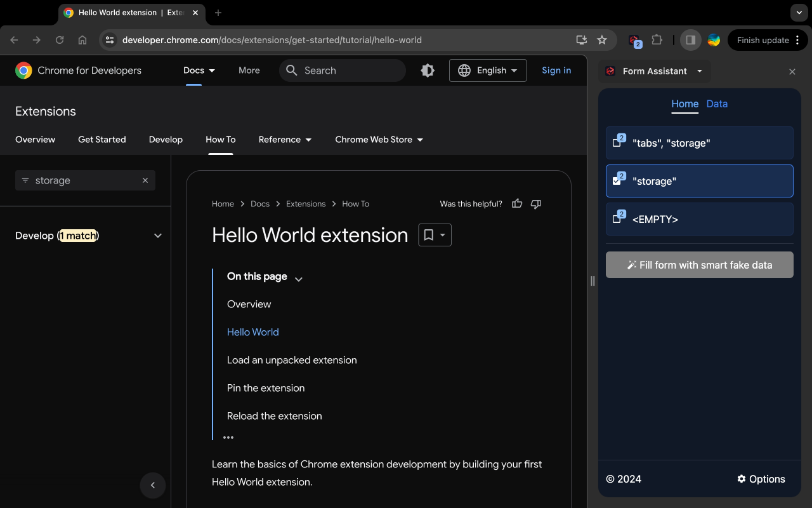Image resolution: width=812 pixels, height=508 pixels.
Task: Click the install-app icon in the address bar
Action: pyautogui.click(x=580, y=39)
